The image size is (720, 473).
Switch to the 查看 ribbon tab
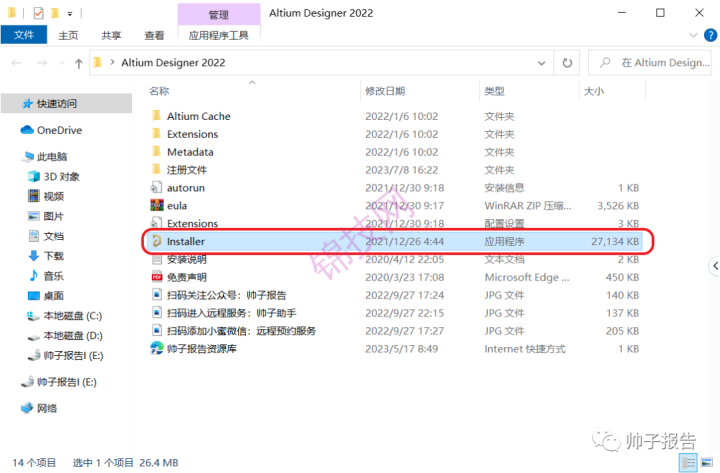[x=154, y=35]
